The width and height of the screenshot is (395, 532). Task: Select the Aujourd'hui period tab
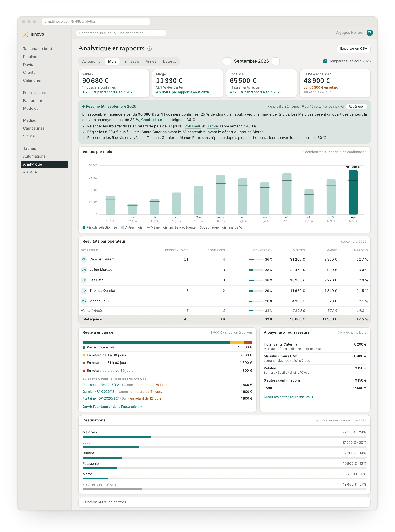(92, 61)
